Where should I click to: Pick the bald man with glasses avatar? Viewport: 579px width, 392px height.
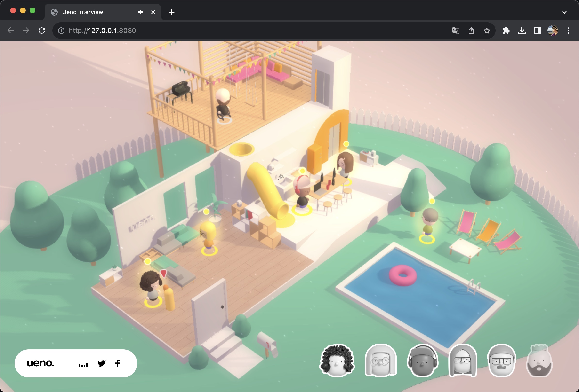coord(501,361)
